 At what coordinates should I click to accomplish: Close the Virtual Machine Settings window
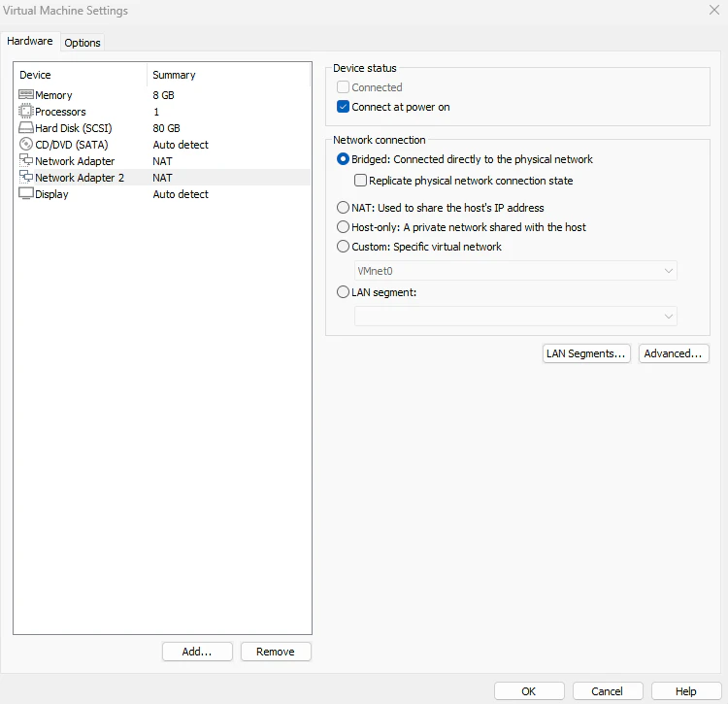[x=714, y=10]
